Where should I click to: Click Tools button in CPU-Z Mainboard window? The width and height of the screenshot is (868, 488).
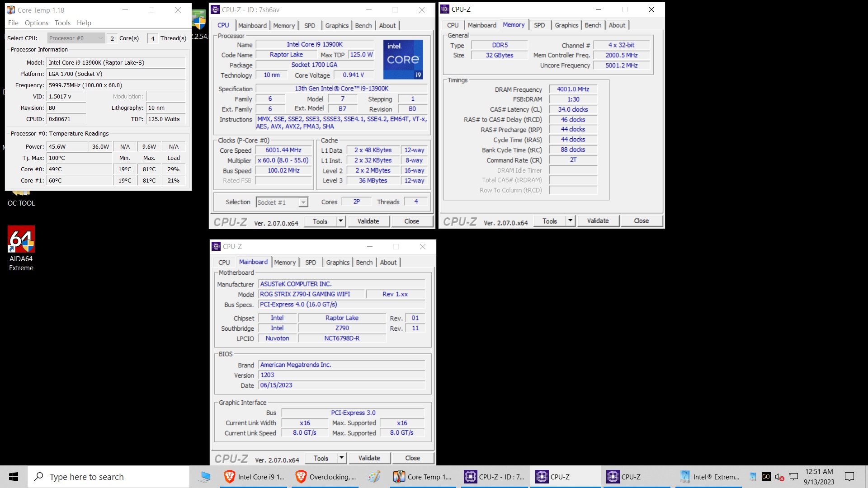click(x=321, y=458)
